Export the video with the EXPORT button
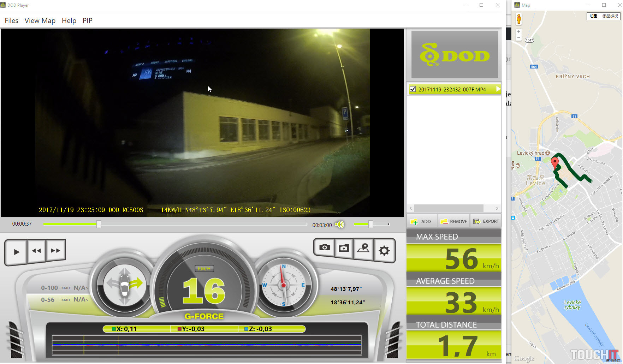Image resolution: width=623 pixels, height=364 pixels. point(486,221)
